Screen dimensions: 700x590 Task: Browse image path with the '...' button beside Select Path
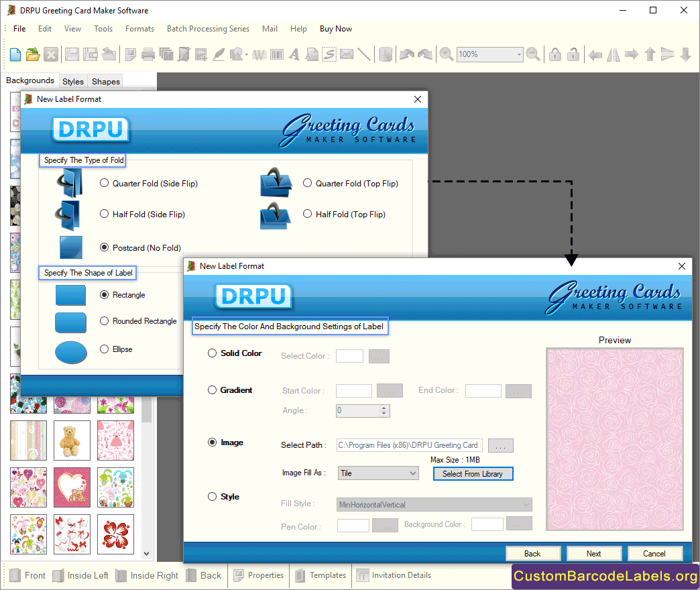500,445
